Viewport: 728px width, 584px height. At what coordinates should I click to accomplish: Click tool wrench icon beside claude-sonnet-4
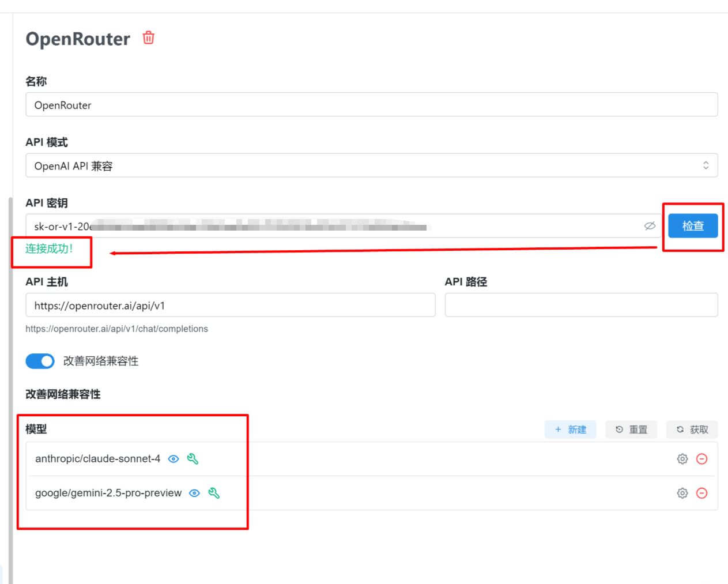click(x=193, y=459)
